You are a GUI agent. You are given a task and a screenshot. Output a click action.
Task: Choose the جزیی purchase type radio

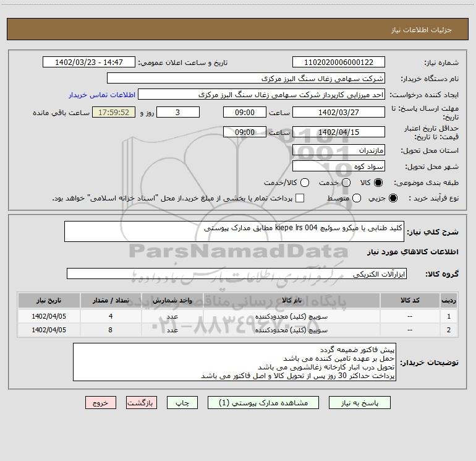point(393,198)
